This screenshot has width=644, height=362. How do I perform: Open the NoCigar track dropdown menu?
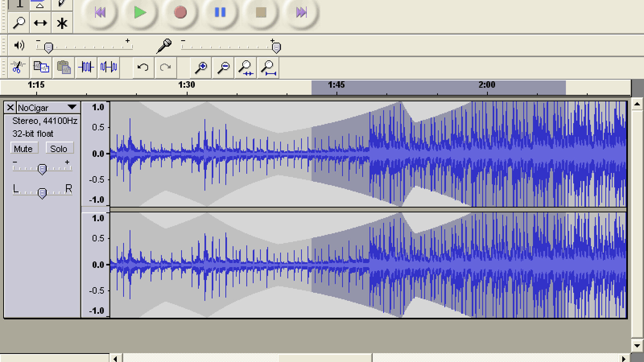point(72,107)
